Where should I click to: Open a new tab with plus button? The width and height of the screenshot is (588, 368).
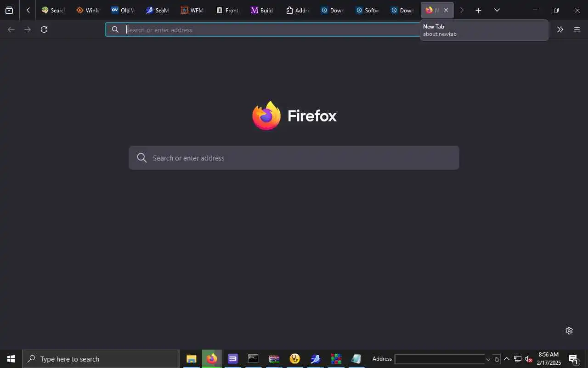[478, 10]
